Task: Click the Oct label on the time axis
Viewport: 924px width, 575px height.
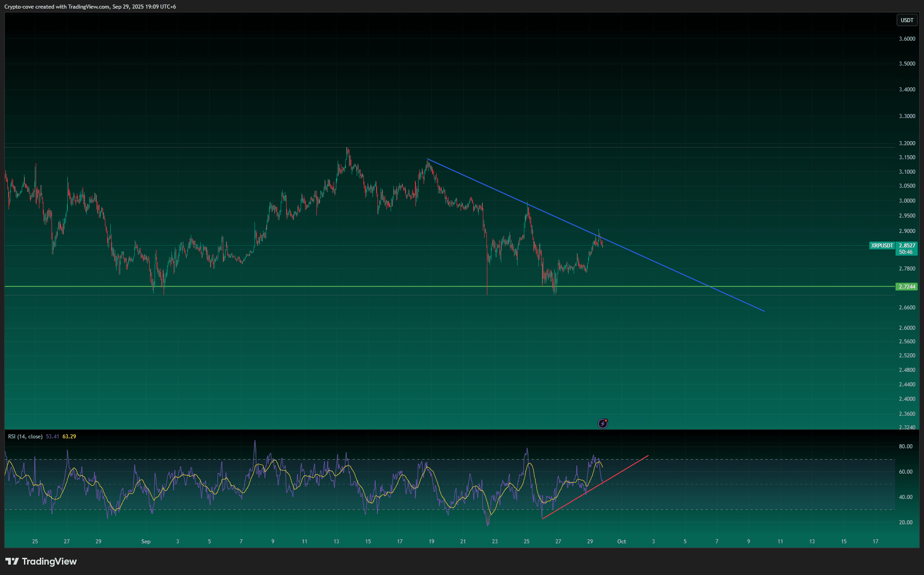Action: click(622, 542)
